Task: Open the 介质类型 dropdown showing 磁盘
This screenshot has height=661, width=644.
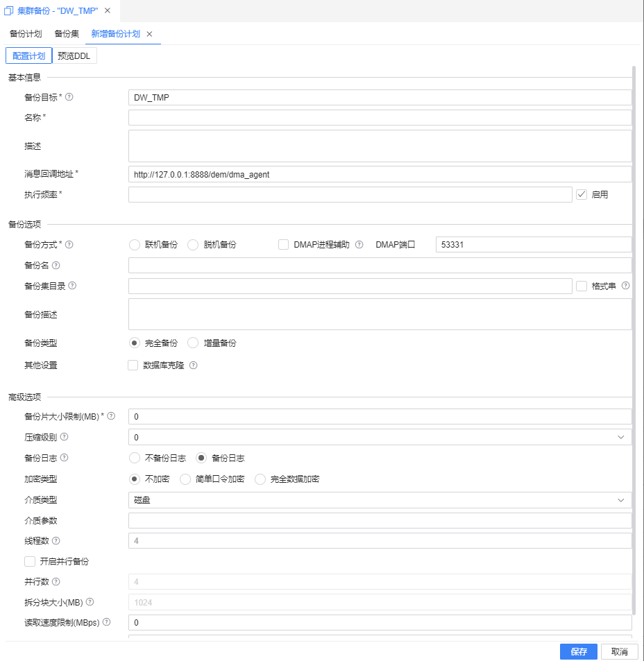Action: click(380, 500)
